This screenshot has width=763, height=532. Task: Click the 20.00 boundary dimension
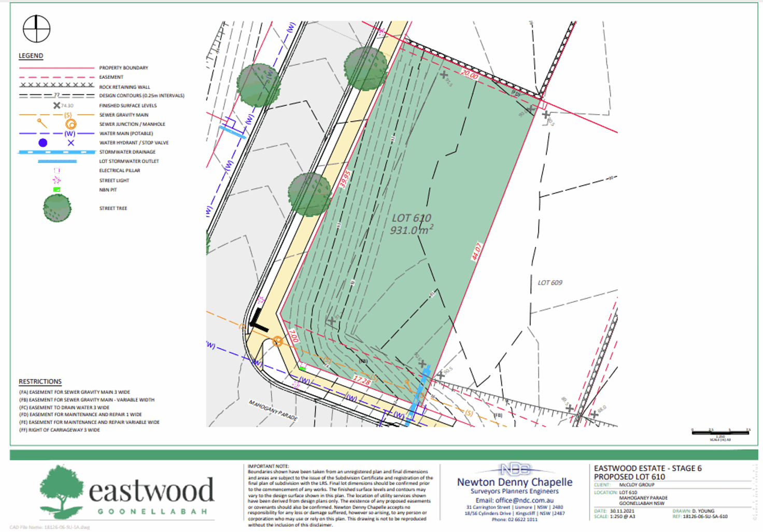tap(470, 75)
